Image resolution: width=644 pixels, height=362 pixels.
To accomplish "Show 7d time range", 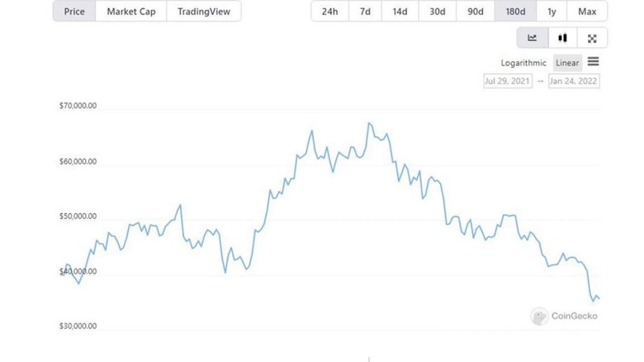I will 365,12.
